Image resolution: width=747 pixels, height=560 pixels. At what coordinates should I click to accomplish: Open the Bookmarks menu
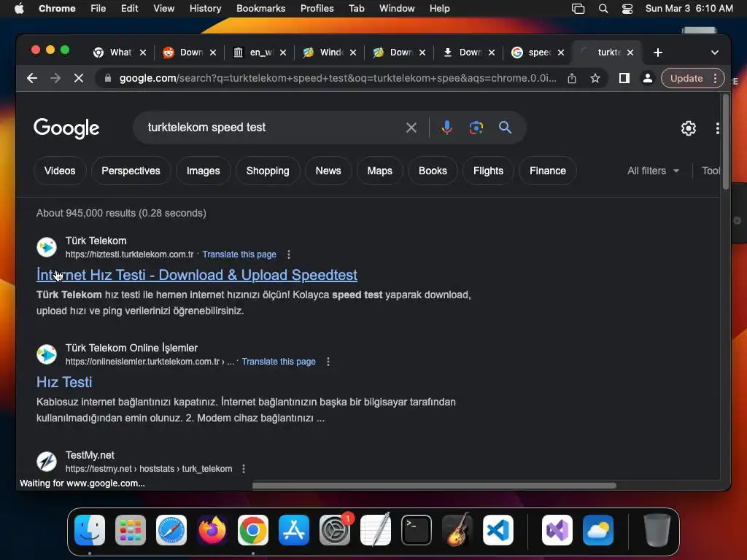[x=260, y=9]
